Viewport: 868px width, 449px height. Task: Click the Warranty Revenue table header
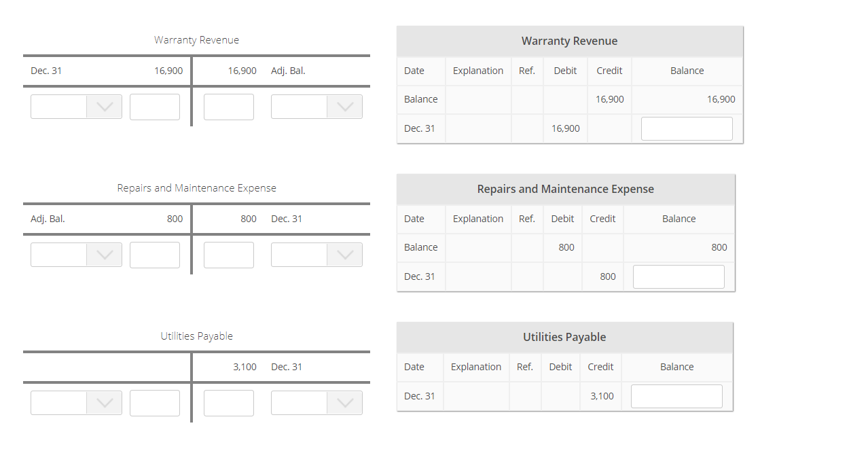tap(569, 41)
